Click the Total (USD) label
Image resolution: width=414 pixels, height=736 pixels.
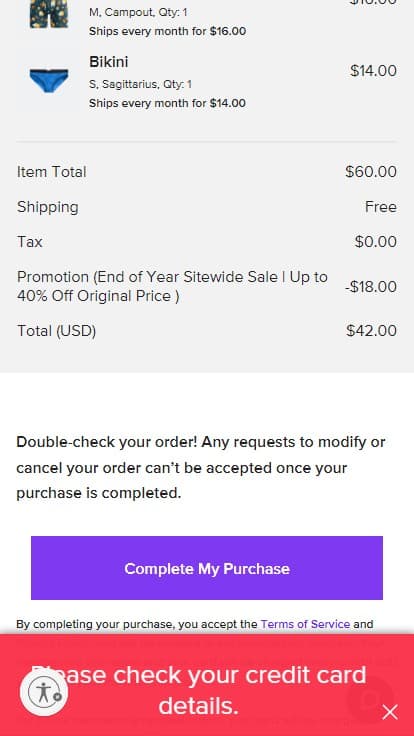tap(56, 331)
